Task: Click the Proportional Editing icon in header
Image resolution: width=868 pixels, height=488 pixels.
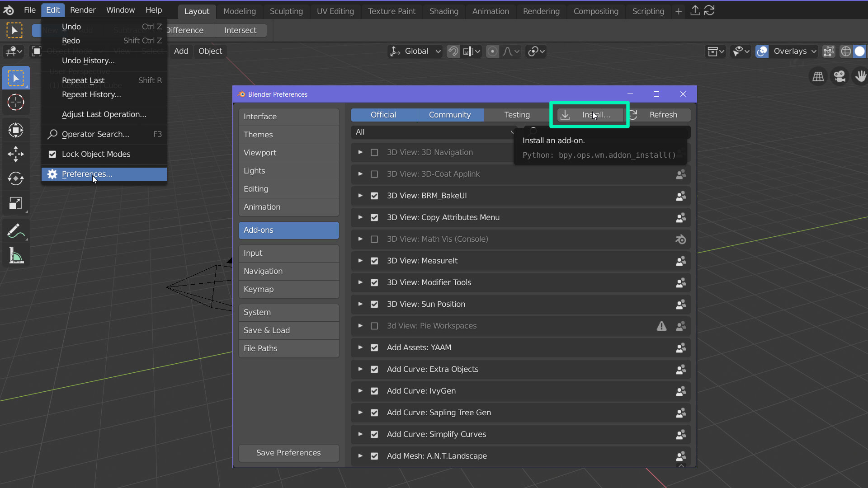Action: tap(492, 51)
